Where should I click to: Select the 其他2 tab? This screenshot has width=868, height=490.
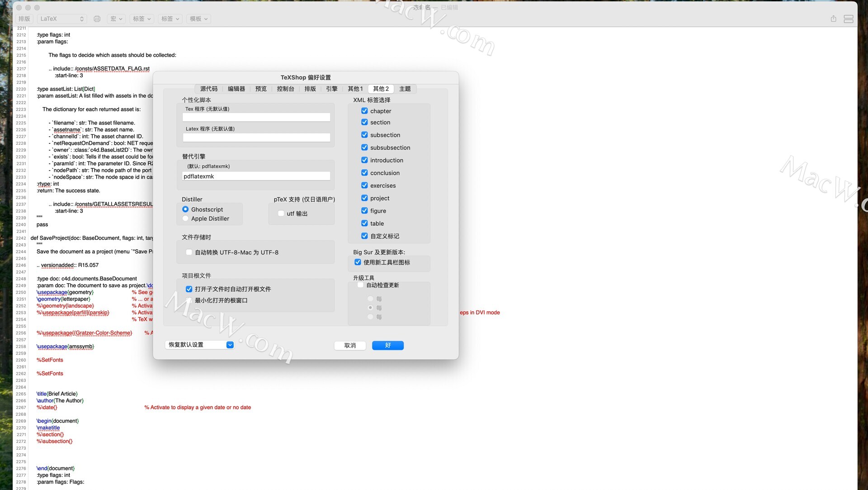(x=381, y=89)
